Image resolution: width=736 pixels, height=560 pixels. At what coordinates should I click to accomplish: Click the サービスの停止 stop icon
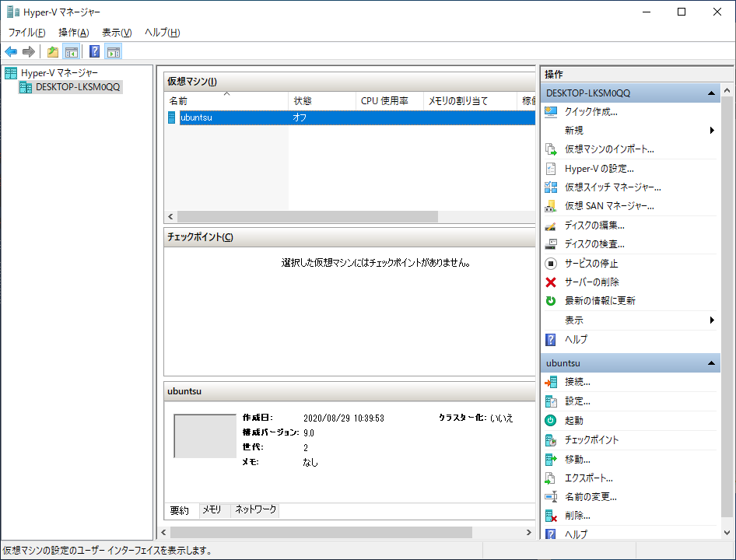[551, 264]
